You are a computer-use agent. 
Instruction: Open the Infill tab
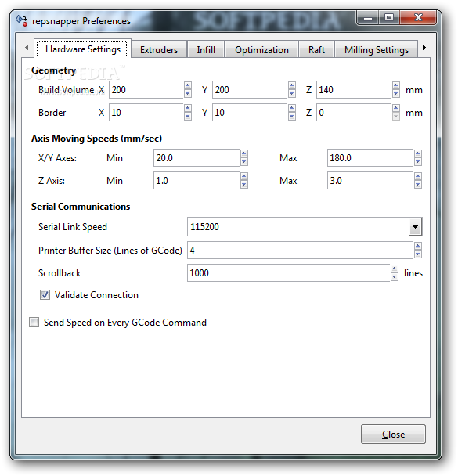tap(206, 49)
